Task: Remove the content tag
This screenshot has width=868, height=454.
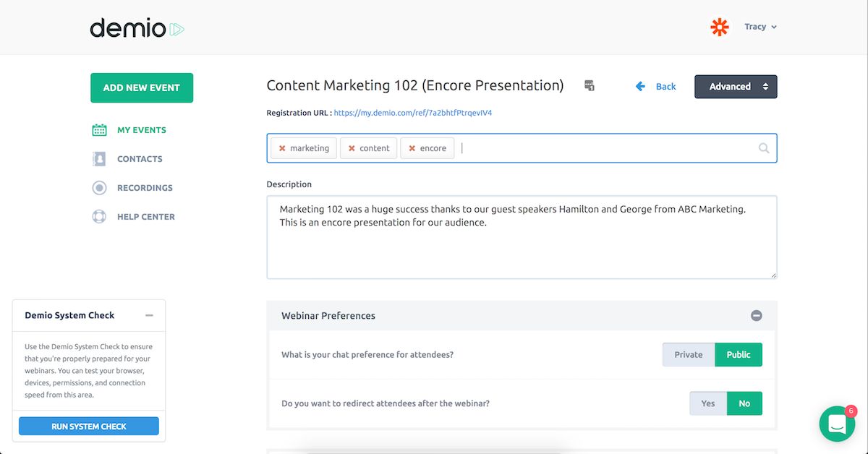Action: click(x=352, y=148)
